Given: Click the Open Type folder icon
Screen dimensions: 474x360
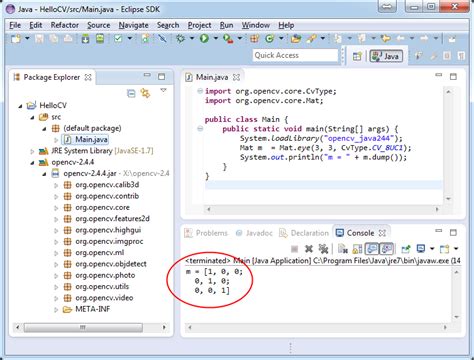Looking at the screenshot, I should 295,39.
